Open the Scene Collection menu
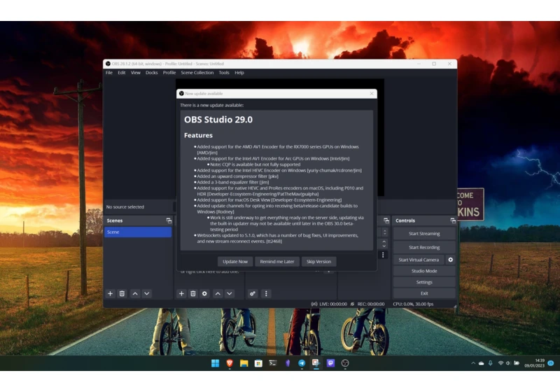The width and height of the screenshot is (560, 392). (x=197, y=73)
